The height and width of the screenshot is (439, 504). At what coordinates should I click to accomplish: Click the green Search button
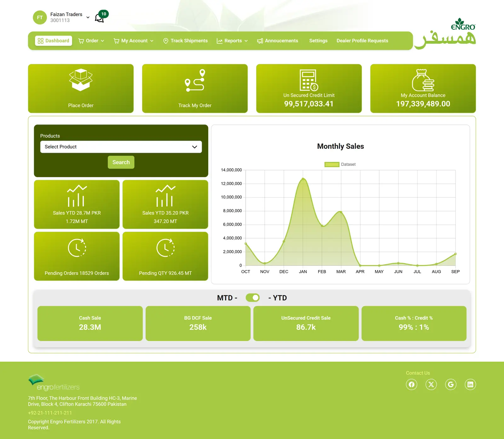121,162
